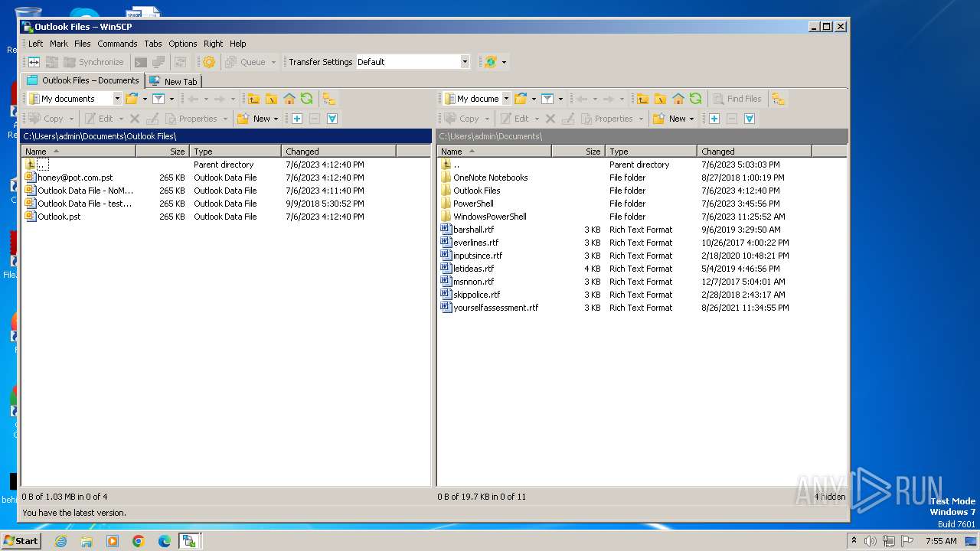This screenshot has height=551, width=980.
Task: Click the right panel path bar
Action: pyautogui.click(x=642, y=136)
